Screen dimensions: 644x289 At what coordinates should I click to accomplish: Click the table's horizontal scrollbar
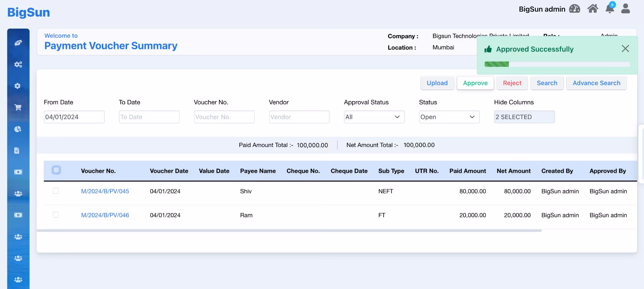pyautogui.click(x=289, y=231)
